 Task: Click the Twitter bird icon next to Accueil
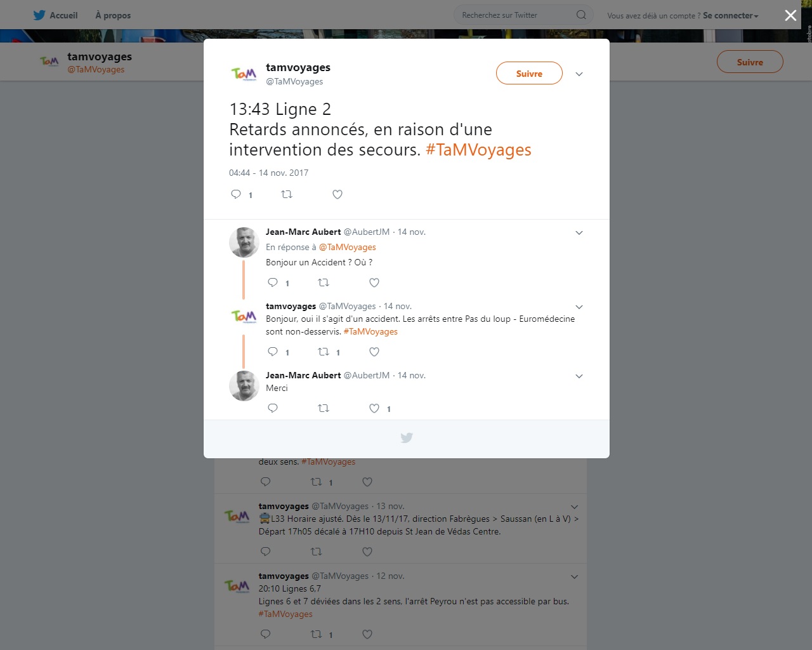tap(39, 15)
